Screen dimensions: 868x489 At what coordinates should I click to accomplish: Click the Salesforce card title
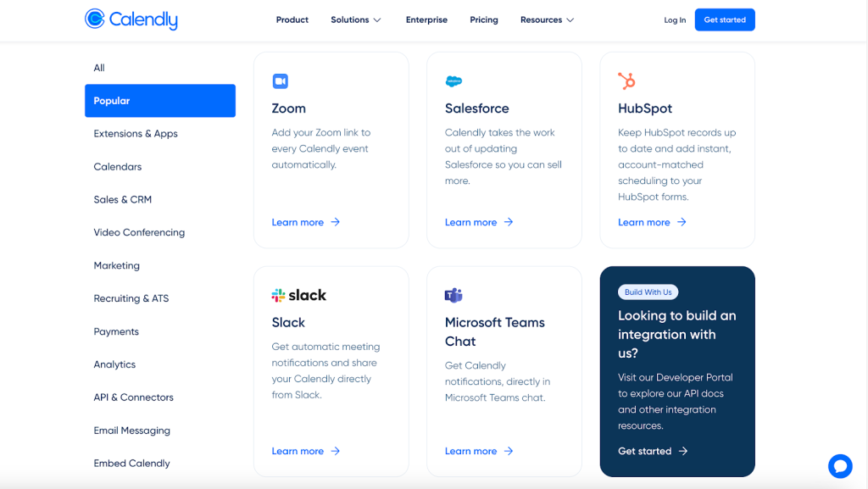476,108
